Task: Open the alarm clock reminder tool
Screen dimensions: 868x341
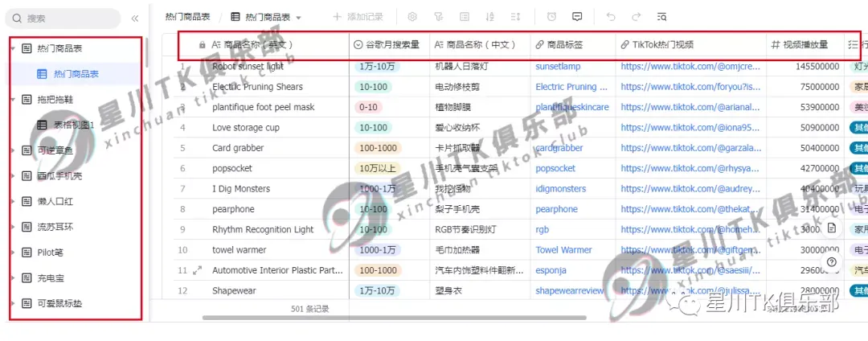Action: (x=551, y=17)
